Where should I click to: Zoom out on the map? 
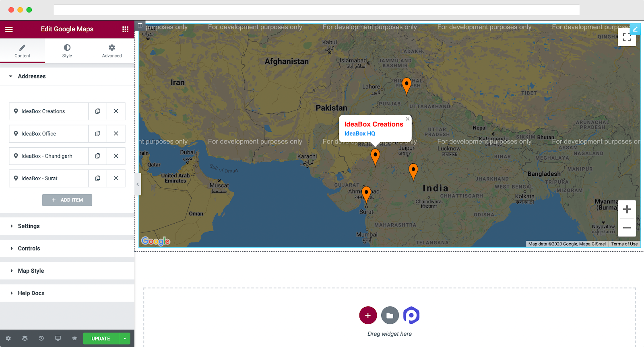[x=627, y=228]
